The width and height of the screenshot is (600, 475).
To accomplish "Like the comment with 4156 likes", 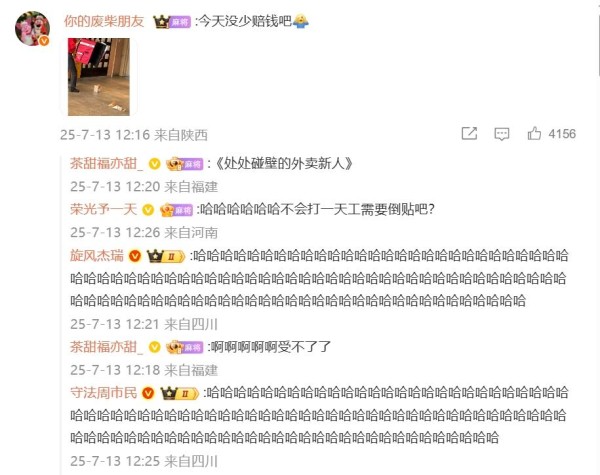I will 534,134.
